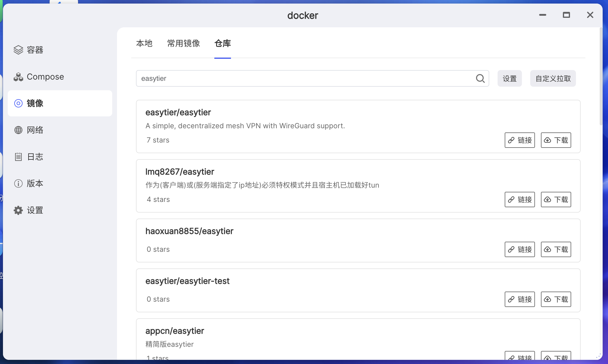Select the 仓库 tab

click(223, 43)
